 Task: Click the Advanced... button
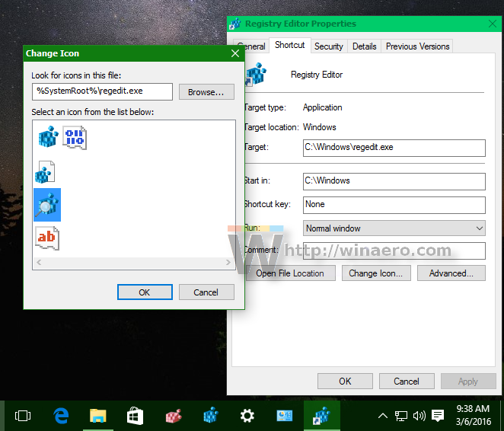(x=451, y=273)
